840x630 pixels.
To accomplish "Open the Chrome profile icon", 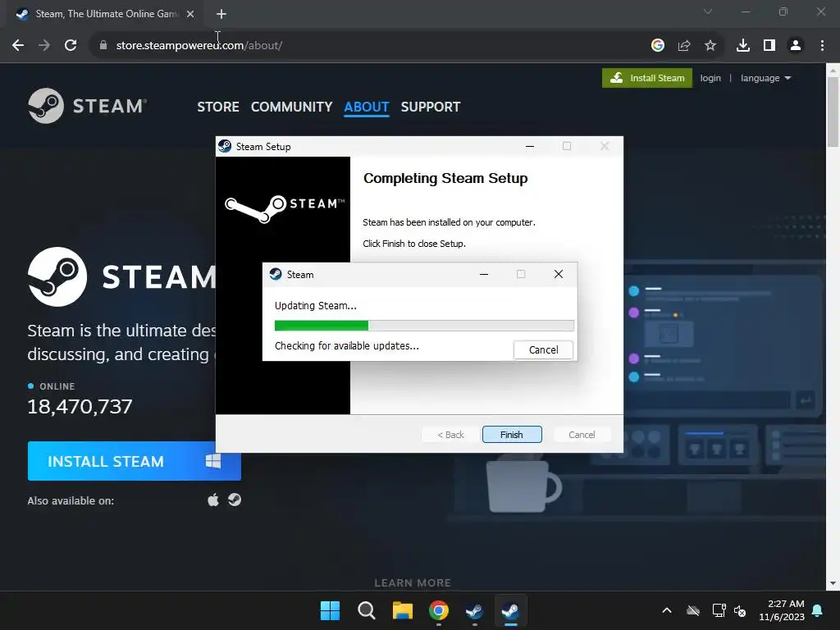I will point(796,46).
